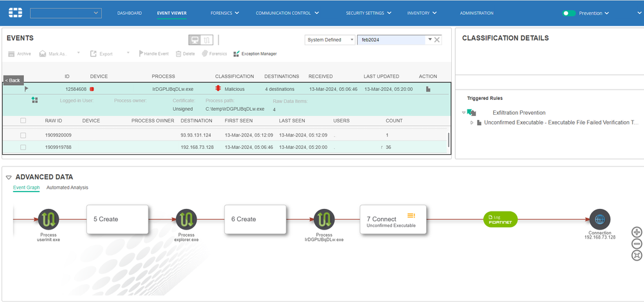Click the Fortinet Log badge in graph

tap(500, 219)
